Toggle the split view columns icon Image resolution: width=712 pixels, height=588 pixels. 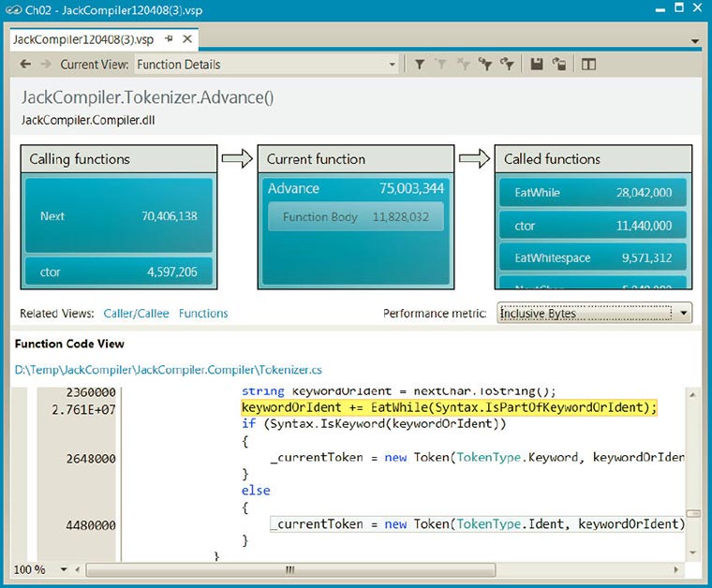point(588,65)
